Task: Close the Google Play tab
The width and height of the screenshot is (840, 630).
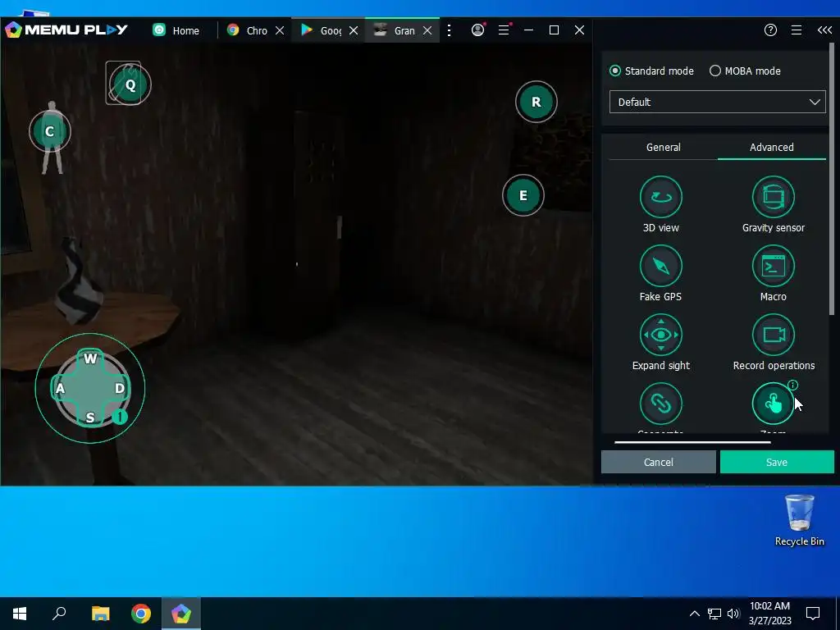Action: coord(354,30)
